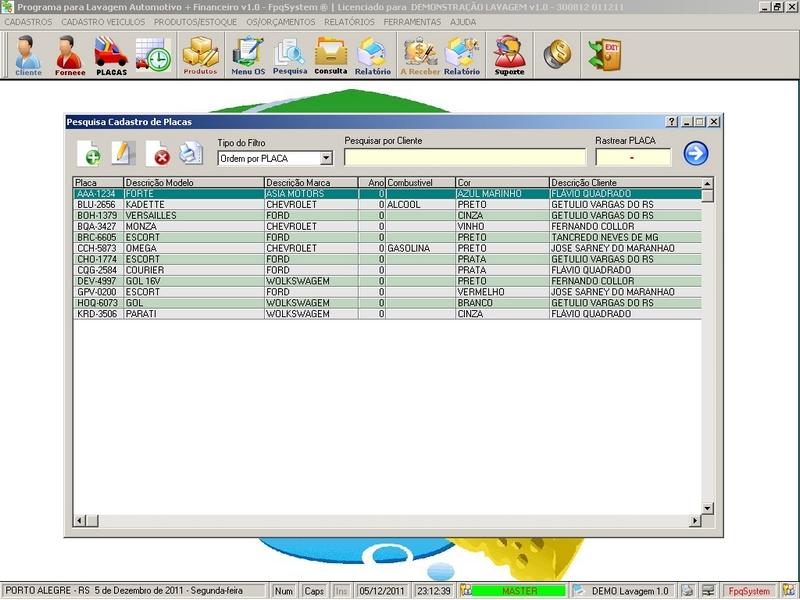Focus the Rastrear PLACA input box

tap(632, 157)
